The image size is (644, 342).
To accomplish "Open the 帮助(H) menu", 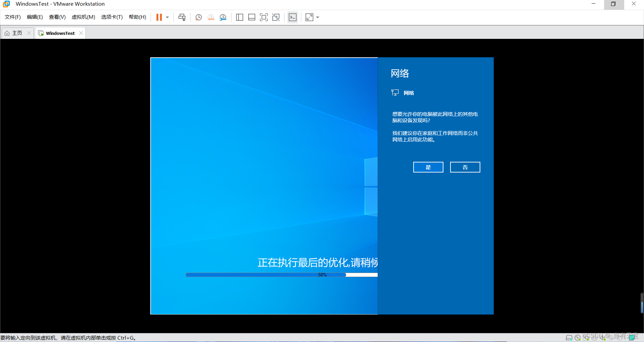I will 138,17.
